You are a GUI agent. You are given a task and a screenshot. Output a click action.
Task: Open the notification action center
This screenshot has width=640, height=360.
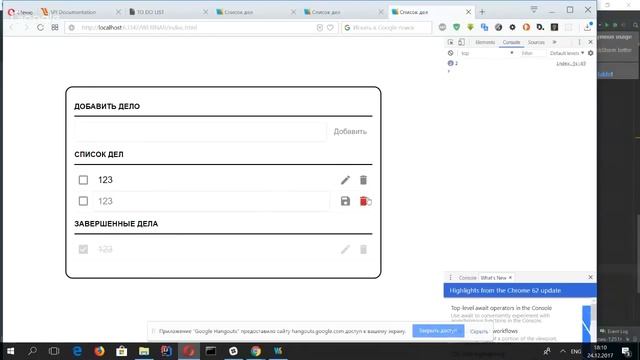(626, 351)
